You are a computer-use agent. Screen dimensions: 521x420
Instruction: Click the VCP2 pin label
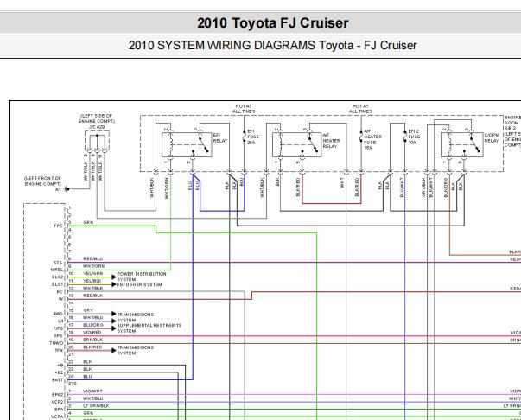click(x=57, y=402)
